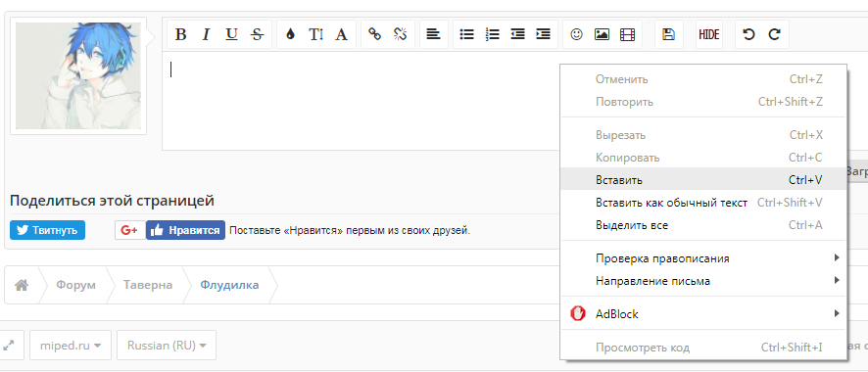Click the user avatar image
This screenshot has height=372, width=868.
coord(78,75)
